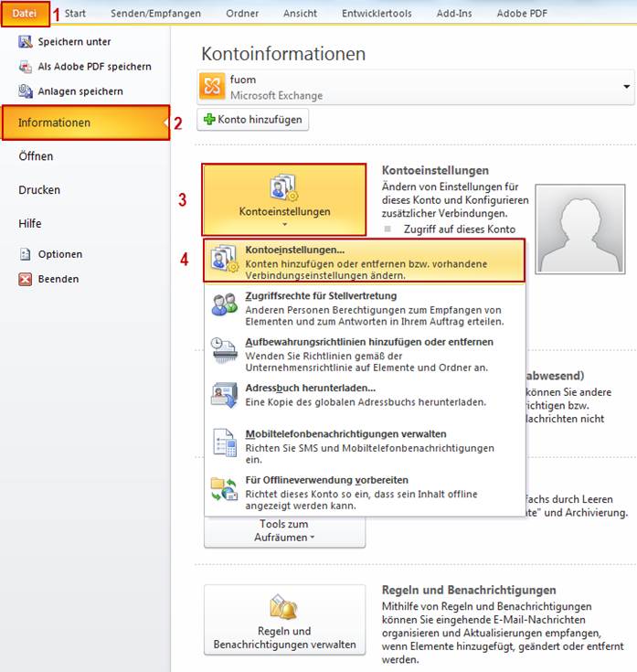The image size is (637, 672).
Task: Click Regeln und Benachrichtigungen verwalten button
Action: [x=284, y=620]
